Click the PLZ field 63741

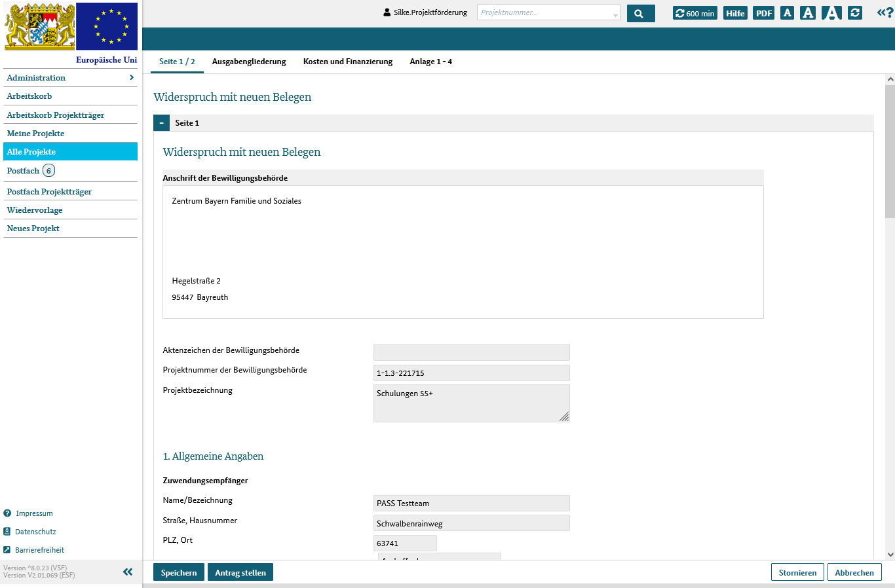point(405,543)
